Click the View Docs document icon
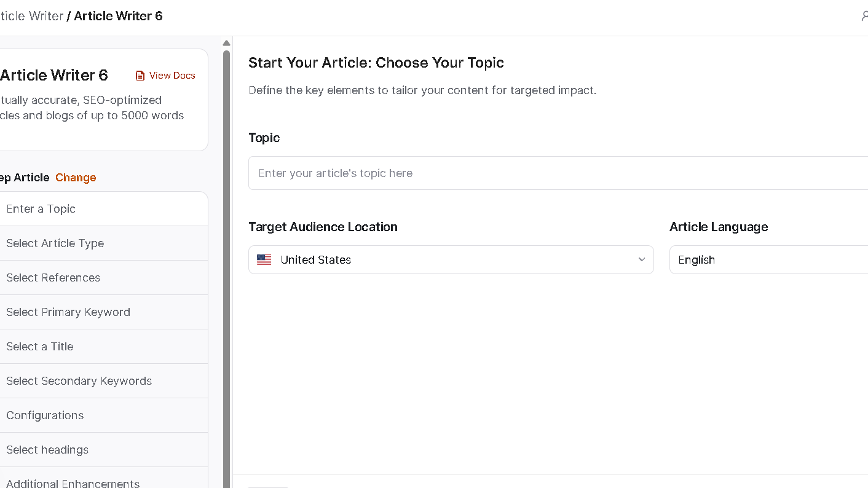This screenshot has width=868, height=488. coord(140,76)
